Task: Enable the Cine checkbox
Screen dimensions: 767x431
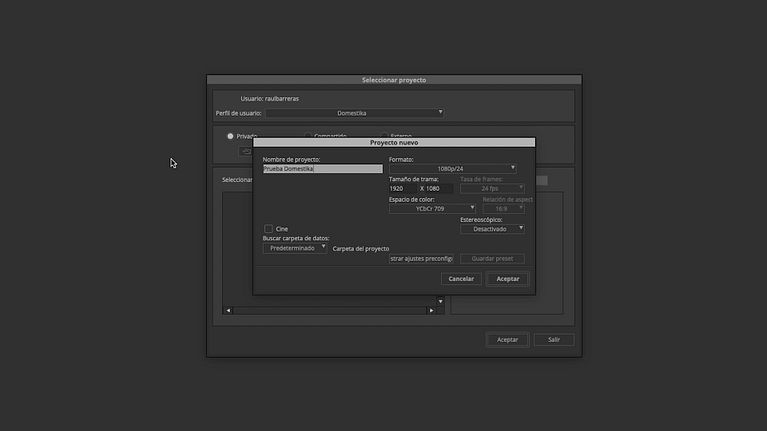Action: coord(268,229)
